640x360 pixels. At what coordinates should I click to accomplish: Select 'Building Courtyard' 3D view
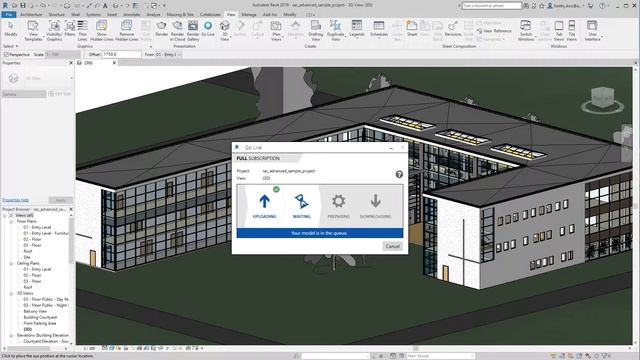click(40, 317)
